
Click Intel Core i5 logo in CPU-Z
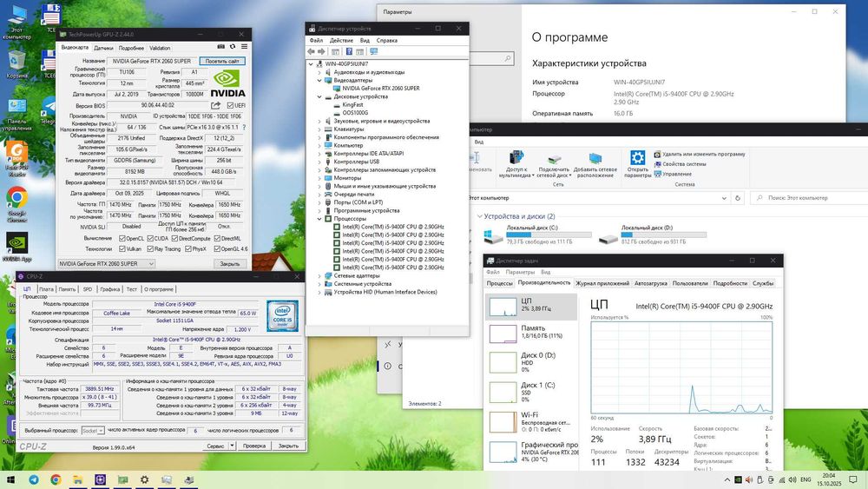[282, 315]
